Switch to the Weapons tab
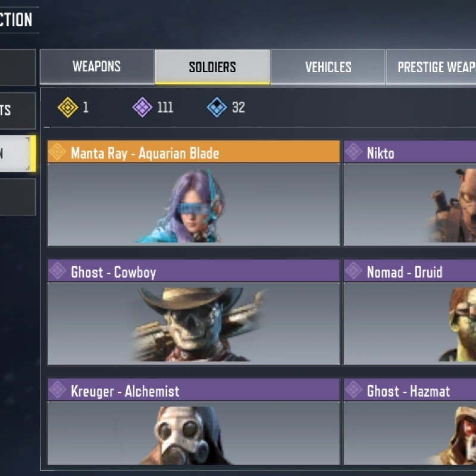The width and height of the screenshot is (476, 476). [97, 67]
